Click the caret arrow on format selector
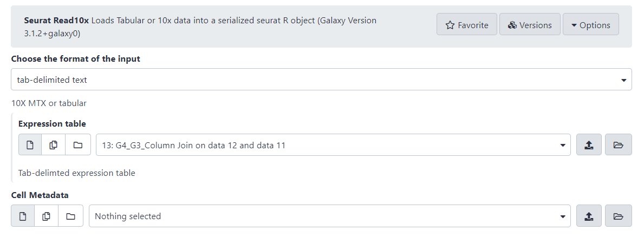 coord(623,80)
